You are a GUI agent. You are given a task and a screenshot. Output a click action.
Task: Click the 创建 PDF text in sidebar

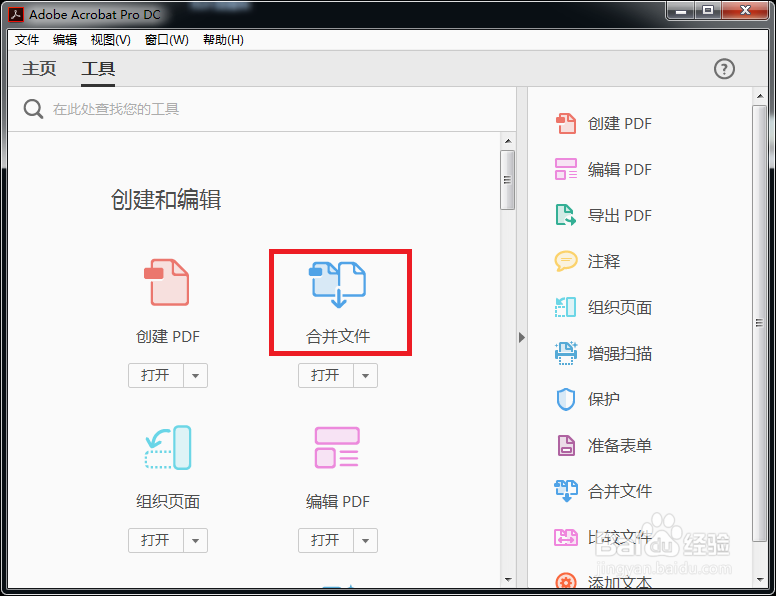pyautogui.click(x=620, y=124)
